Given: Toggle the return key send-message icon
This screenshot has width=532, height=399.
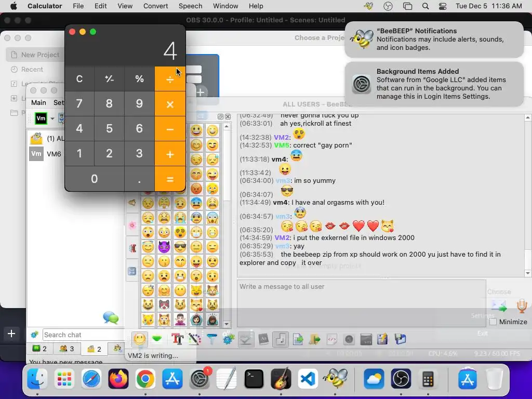Looking at the screenshot, I should (281, 339).
